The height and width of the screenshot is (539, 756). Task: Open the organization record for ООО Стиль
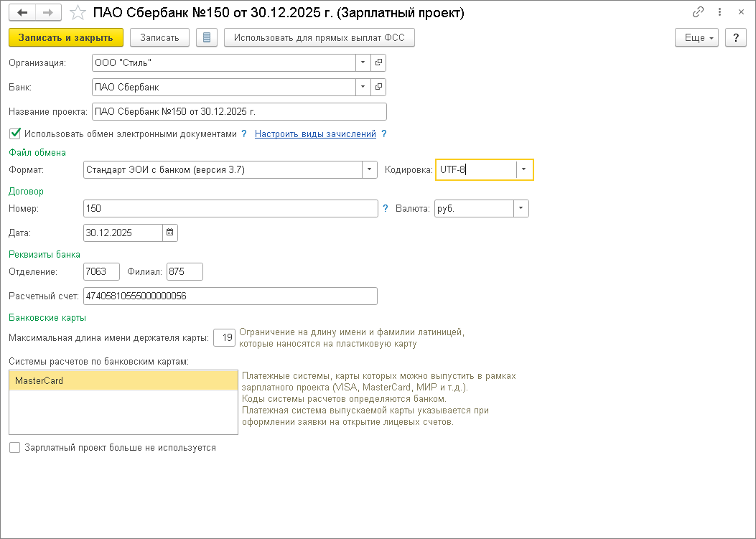coord(379,62)
